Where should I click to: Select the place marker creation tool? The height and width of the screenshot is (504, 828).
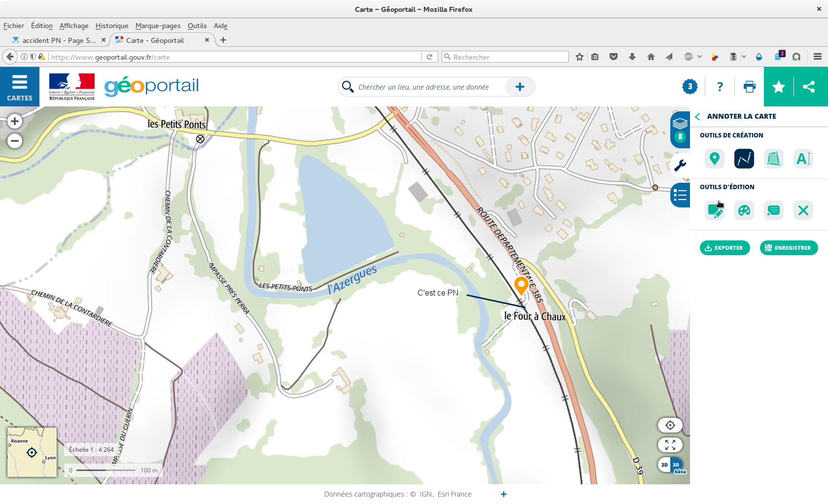[x=714, y=159]
